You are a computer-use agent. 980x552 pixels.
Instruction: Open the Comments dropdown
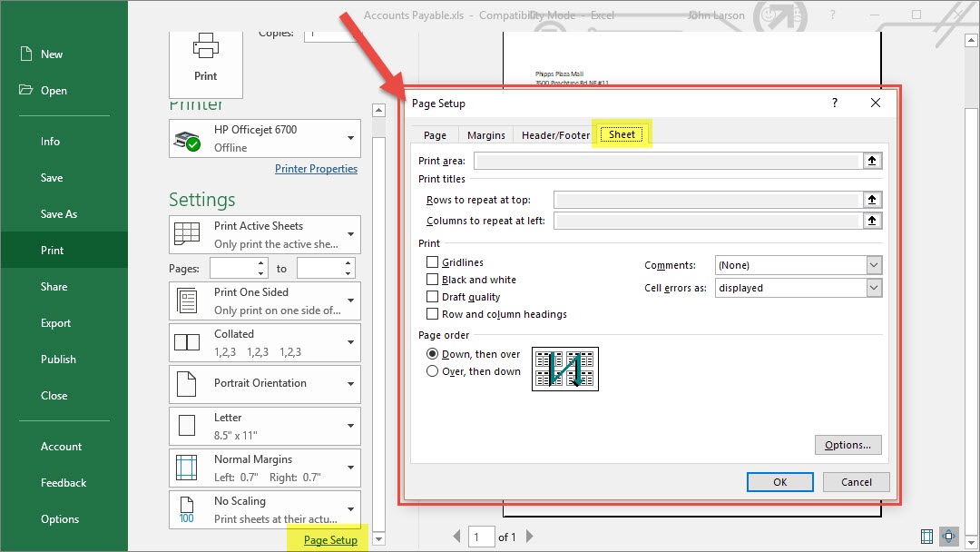click(873, 265)
